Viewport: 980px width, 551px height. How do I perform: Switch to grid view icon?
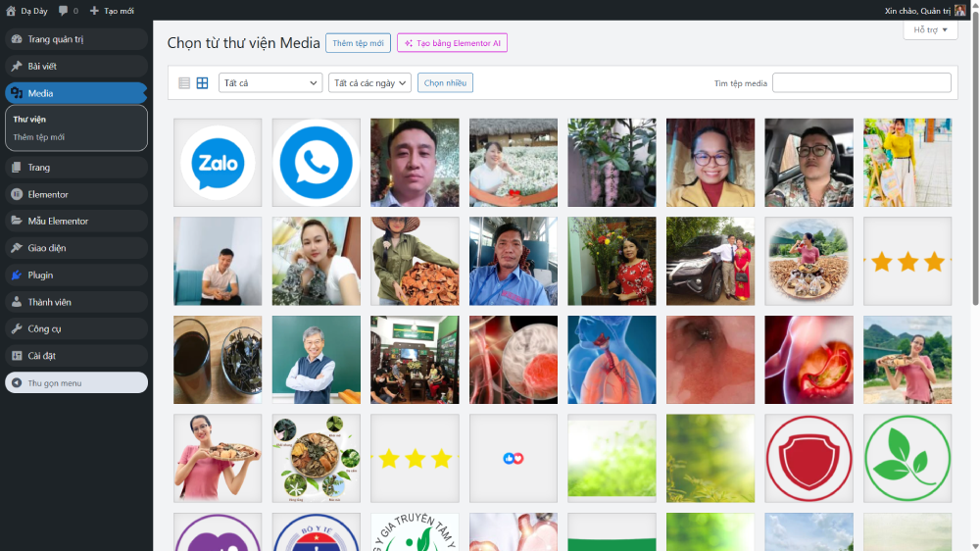point(203,83)
